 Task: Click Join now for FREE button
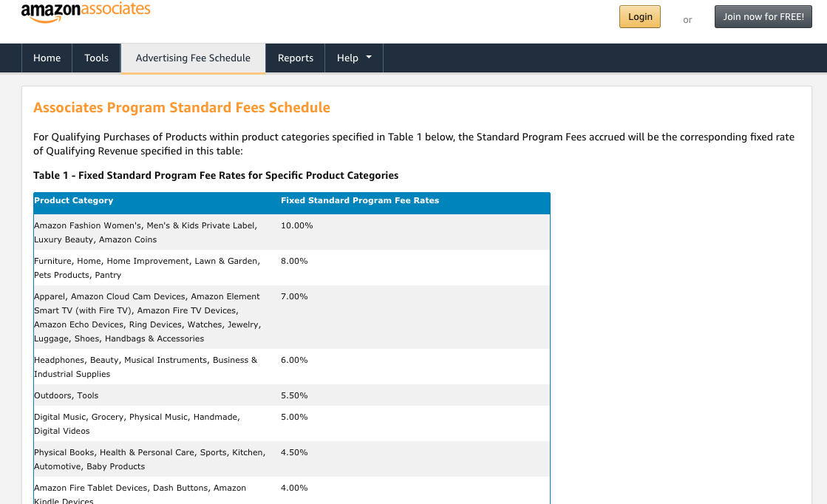[763, 17]
